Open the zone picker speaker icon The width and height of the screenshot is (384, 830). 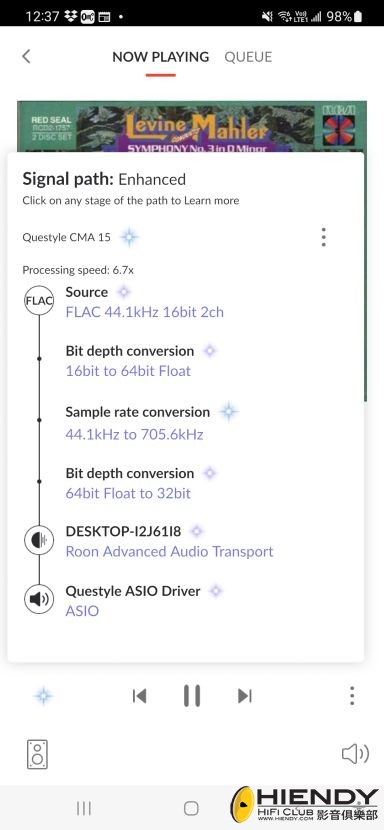[37, 754]
